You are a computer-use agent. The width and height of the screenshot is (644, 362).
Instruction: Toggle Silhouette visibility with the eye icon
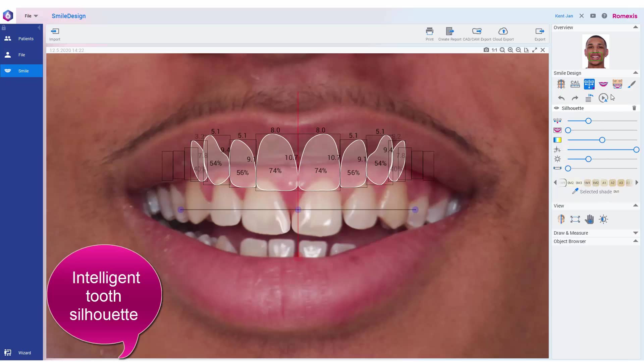point(557,108)
